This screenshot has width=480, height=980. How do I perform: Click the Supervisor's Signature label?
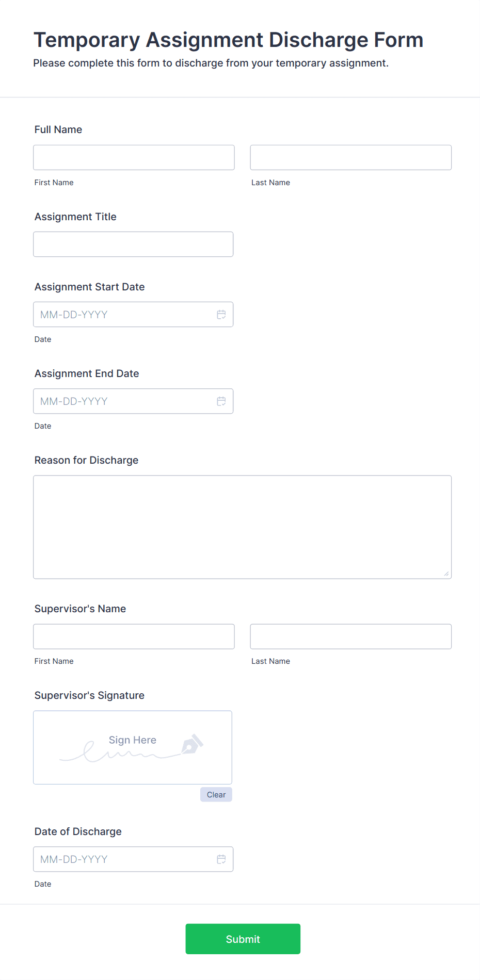pyautogui.click(x=89, y=695)
